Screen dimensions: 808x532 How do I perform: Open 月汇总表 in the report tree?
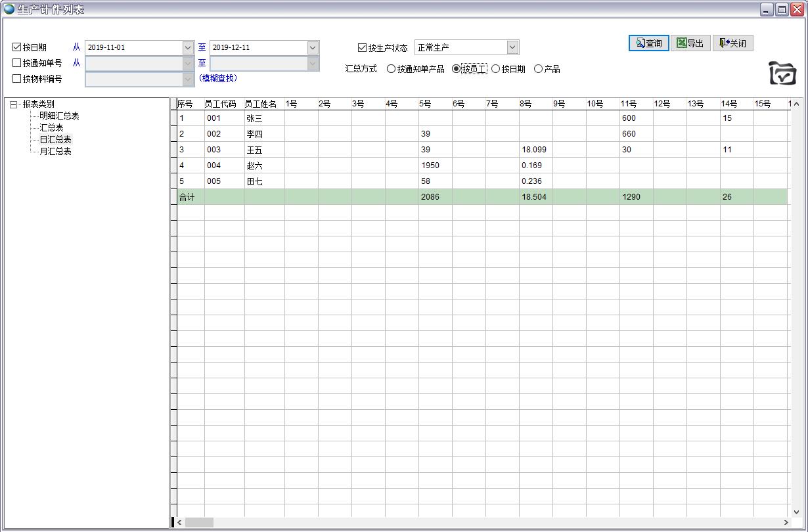point(55,151)
